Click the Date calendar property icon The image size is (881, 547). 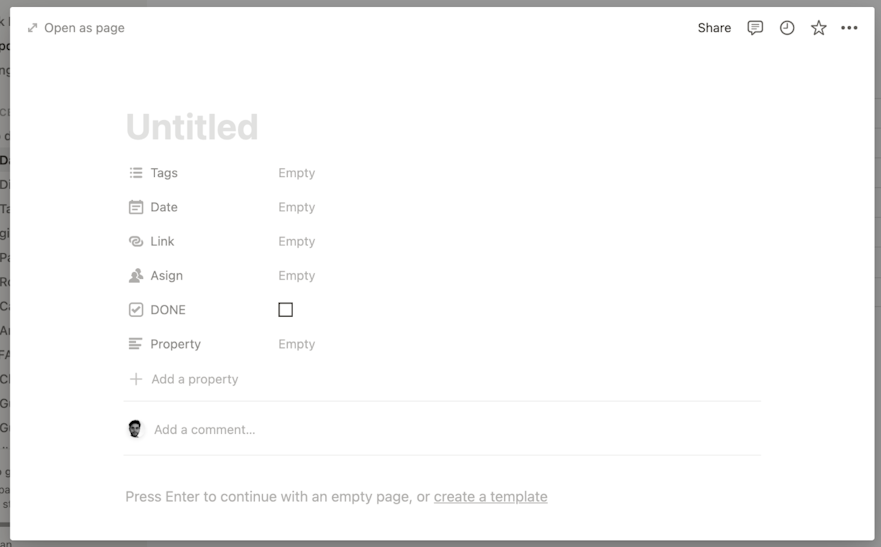click(x=136, y=207)
